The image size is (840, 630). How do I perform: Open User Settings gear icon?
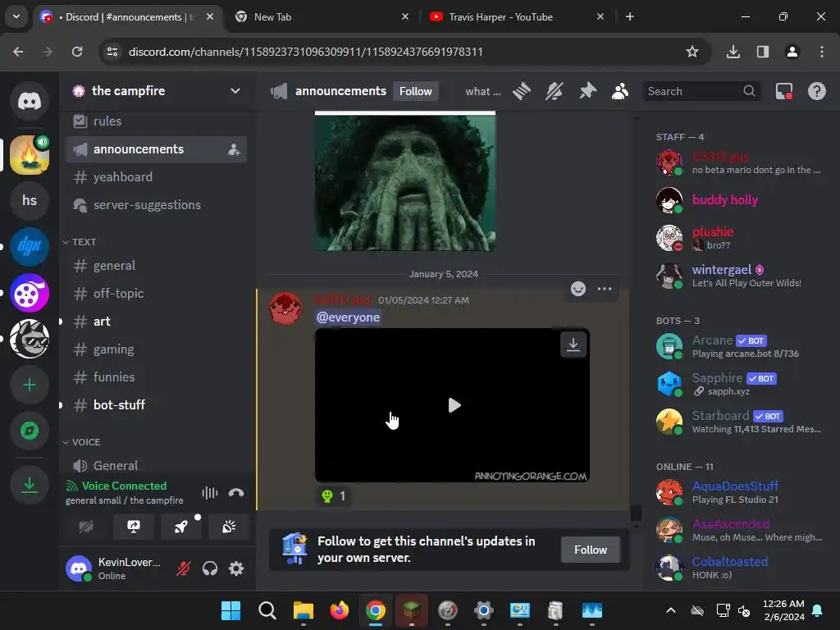[236, 568]
